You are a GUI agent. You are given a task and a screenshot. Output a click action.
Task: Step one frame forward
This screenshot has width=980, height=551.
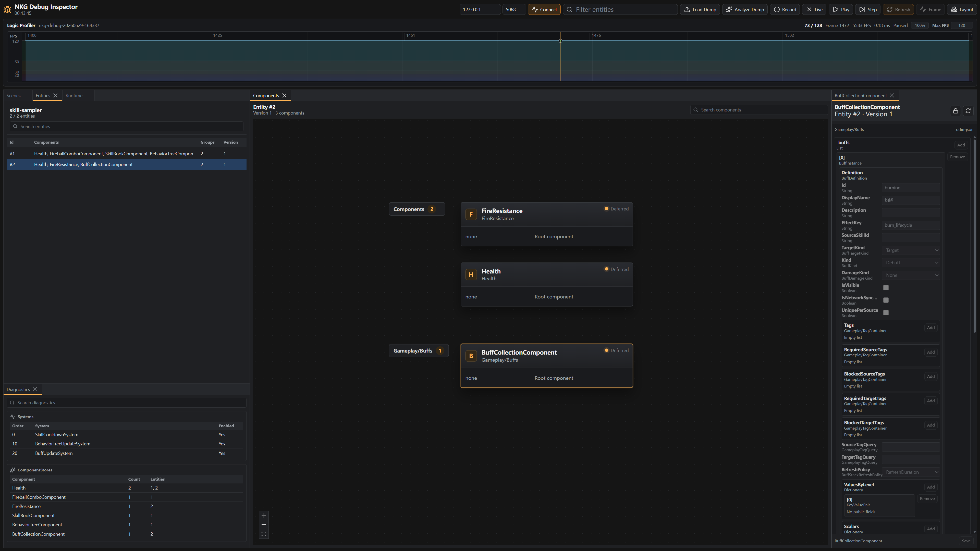click(x=868, y=9)
